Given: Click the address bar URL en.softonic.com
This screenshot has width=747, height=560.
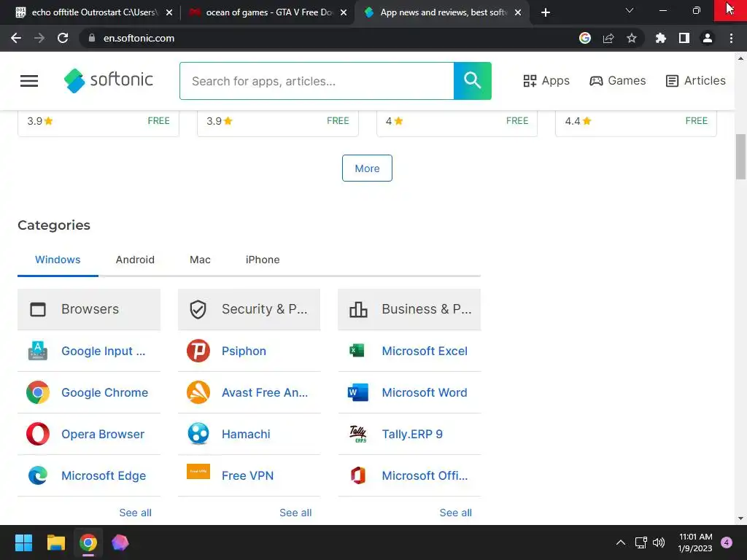Looking at the screenshot, I should (139, 38).
